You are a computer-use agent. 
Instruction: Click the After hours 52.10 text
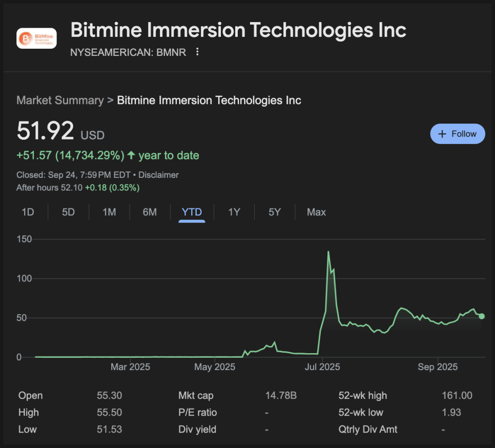[49, 188]
